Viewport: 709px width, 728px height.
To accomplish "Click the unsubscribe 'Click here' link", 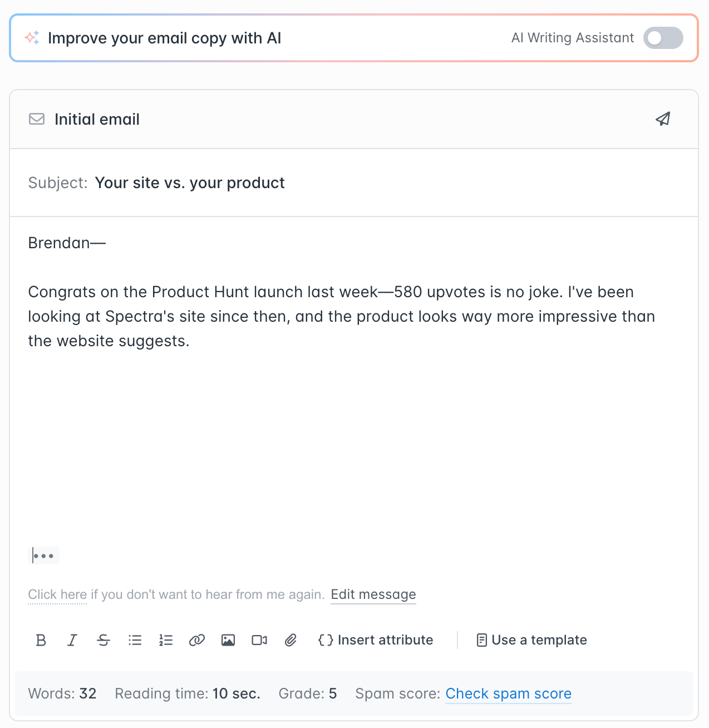I will (x=57, y=594).
